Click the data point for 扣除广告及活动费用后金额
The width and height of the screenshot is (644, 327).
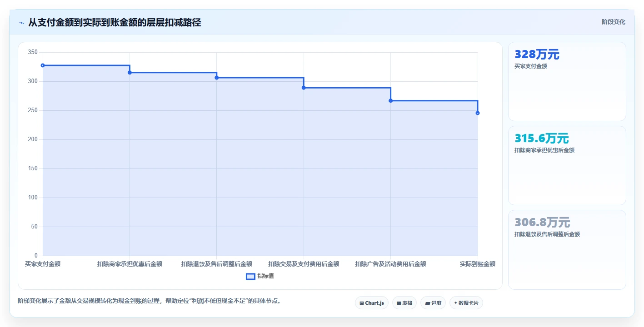click(390, 100)
